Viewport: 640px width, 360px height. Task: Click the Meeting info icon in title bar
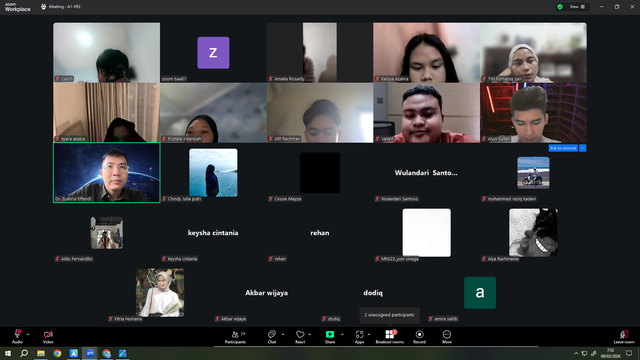click(43, 7)
